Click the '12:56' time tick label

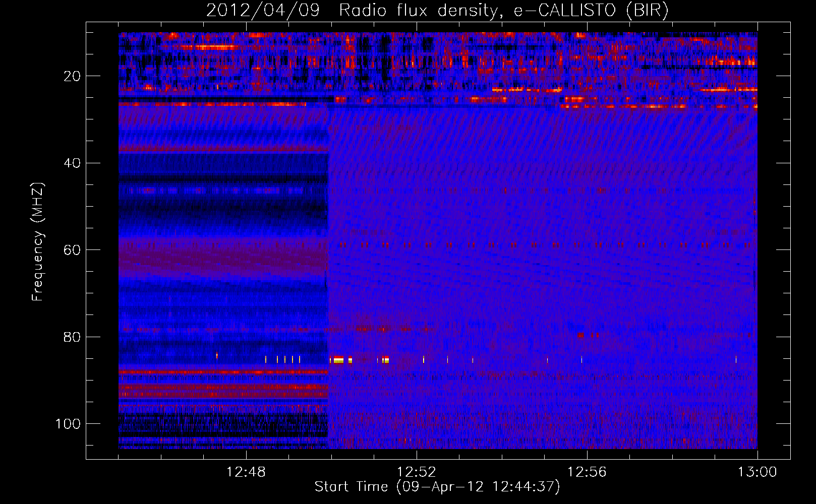(x=587, y=472)
